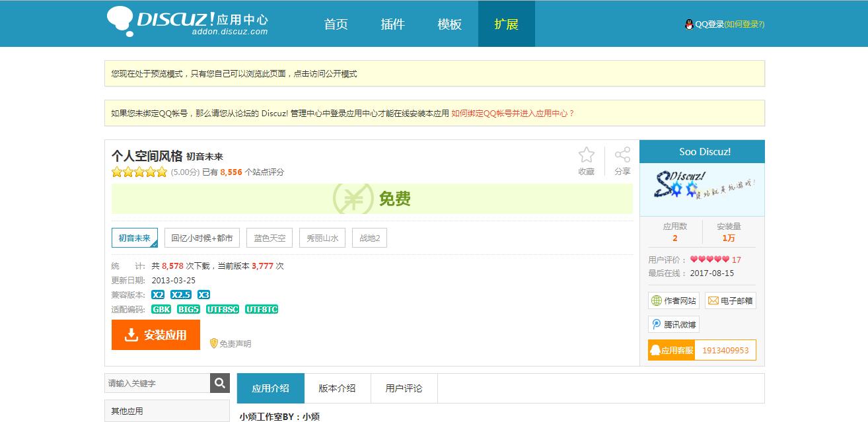The width and height of the screenshot is (868, 422).
Task: Click the BIG5 encoding badge
Action: pos(189,309)
